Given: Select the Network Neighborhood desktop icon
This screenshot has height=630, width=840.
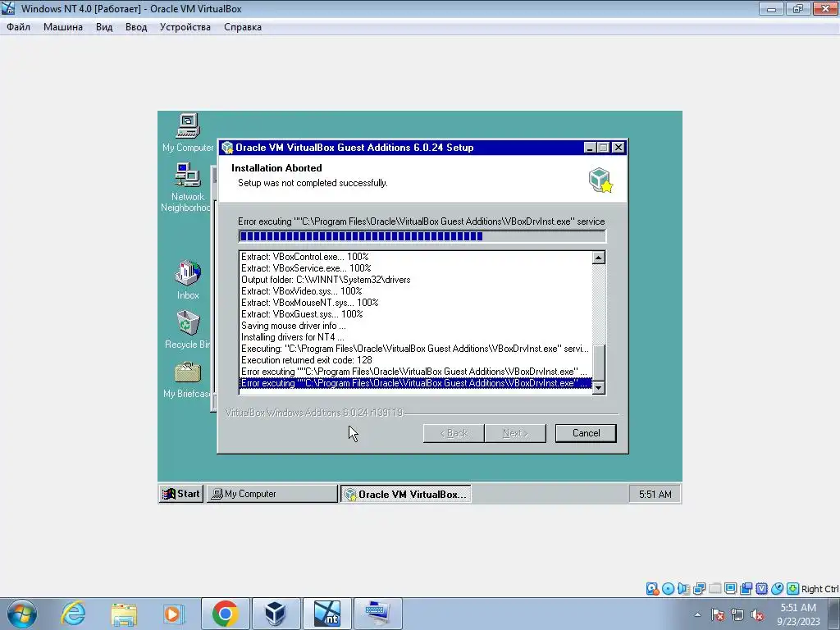Looking at the screenshot, I should pyautogui.click(x=186, y=188).
